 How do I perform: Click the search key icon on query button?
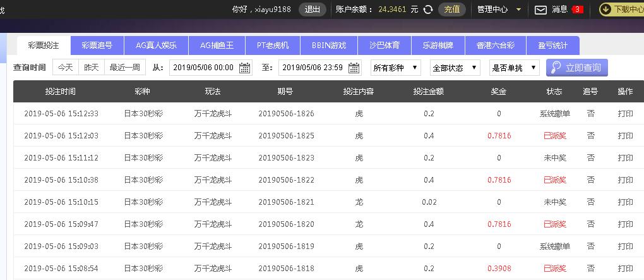click(x=556, y=68)
